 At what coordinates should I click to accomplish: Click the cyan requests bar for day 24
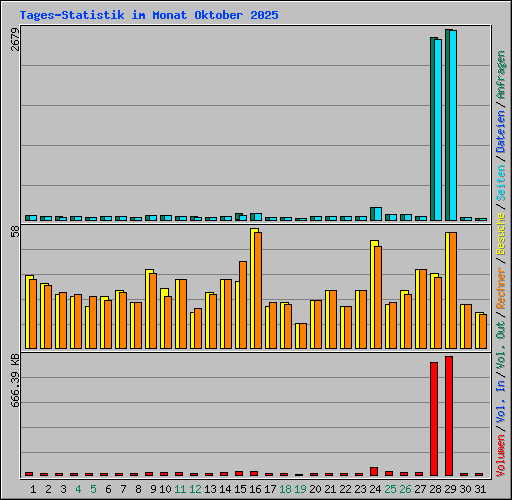pos(378,214)
